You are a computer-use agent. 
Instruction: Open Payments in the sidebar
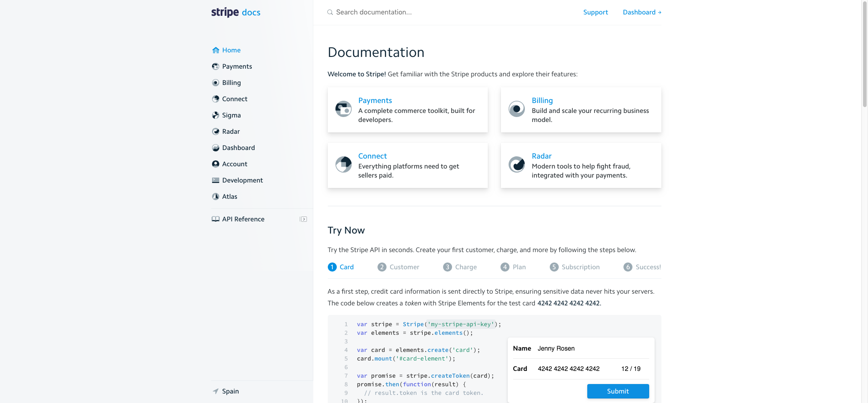[x=237, y=66]
